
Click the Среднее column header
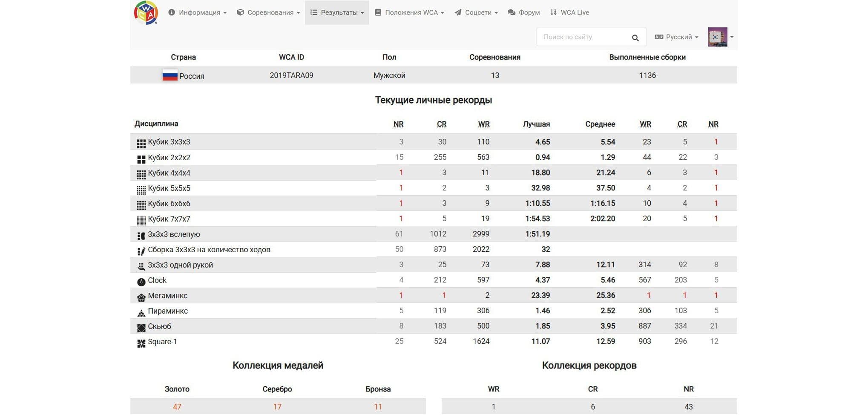600,124
